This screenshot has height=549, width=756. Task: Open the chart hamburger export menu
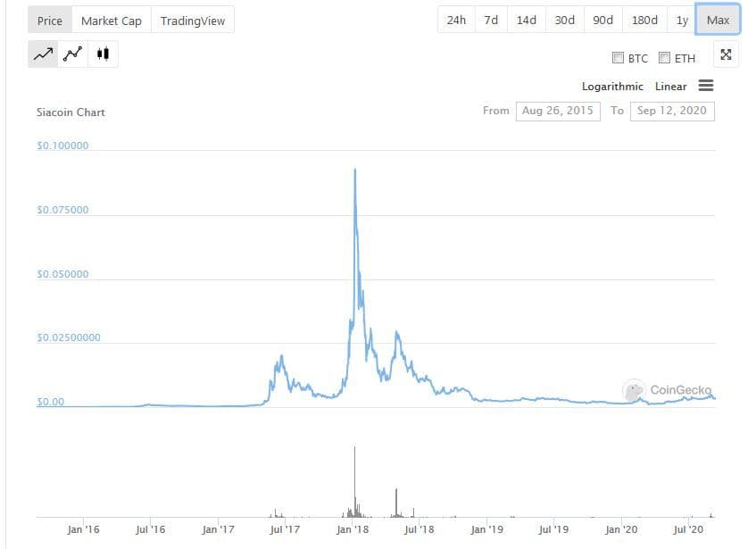pyautogui.click(x=705, y=86)
